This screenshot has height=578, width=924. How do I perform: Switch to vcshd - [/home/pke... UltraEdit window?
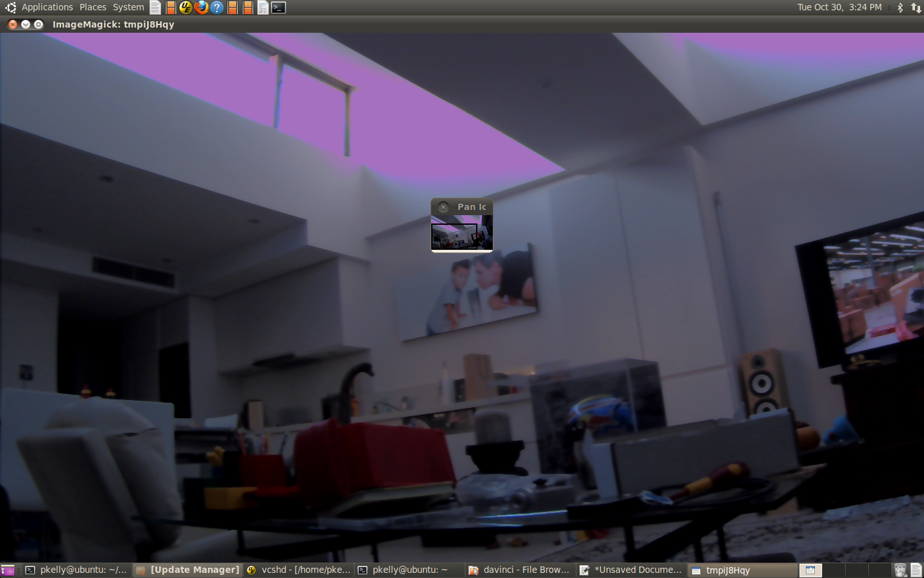(299, 570)
